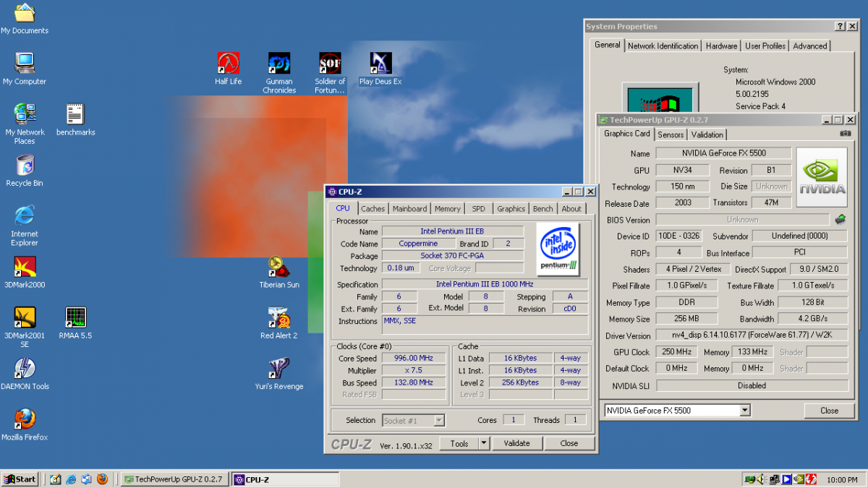Click the Firefox icon in Quick Launch

point(102,479)
